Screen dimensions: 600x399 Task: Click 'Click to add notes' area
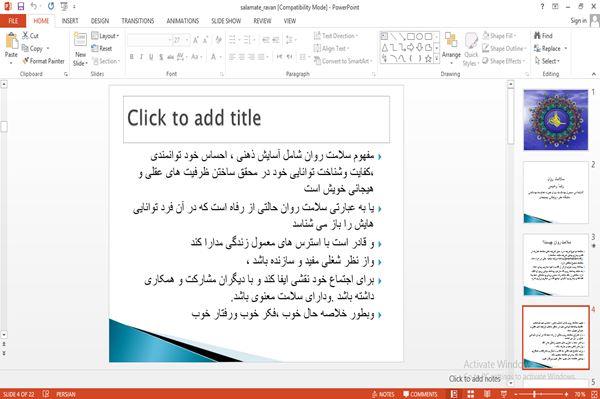pyautogui.click(x=474, y=379)
